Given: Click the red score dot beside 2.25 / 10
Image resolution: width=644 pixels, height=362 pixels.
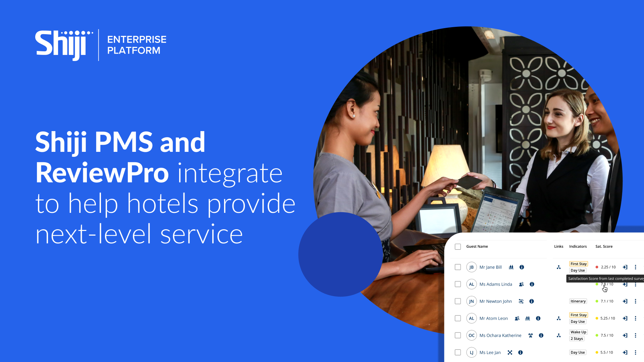Looking at the screenshot, I should tap(597, 267).
